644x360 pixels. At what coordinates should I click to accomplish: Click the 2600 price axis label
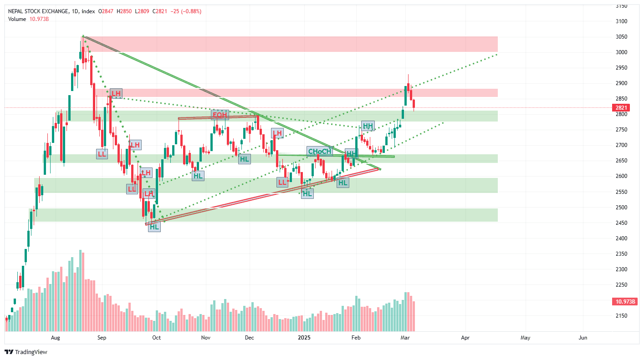[622, 176]
